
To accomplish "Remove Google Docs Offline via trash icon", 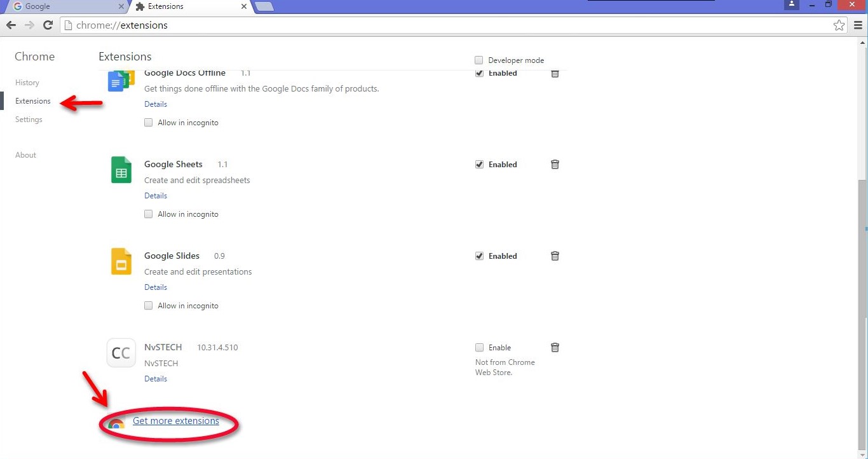I will click(x=555, y=74).
